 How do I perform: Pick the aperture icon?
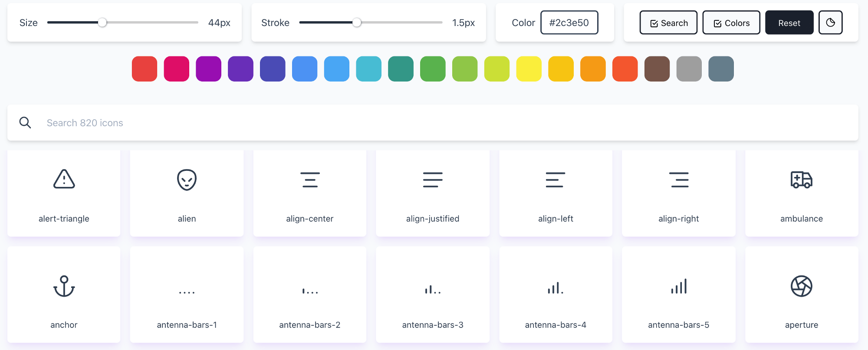click(x=801, y=286)
